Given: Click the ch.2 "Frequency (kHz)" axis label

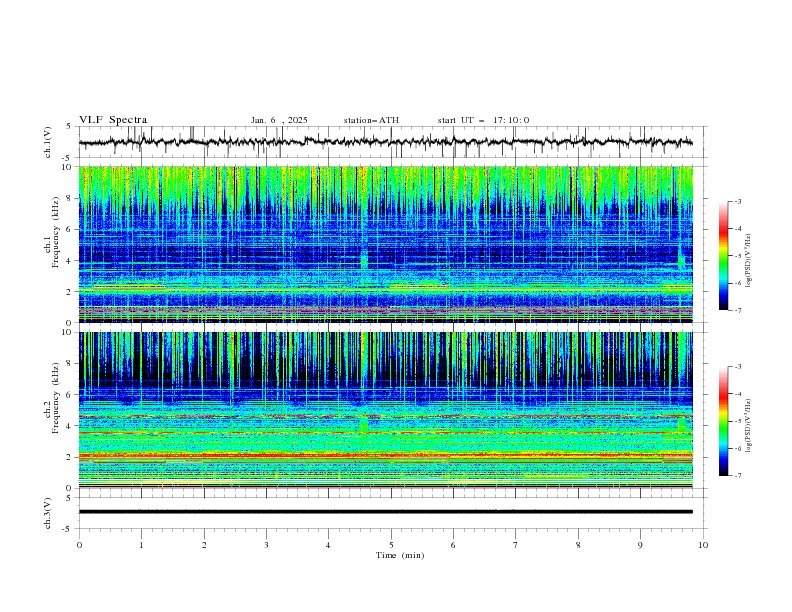Looking at the screenshot, I should (x=55, y=398).
